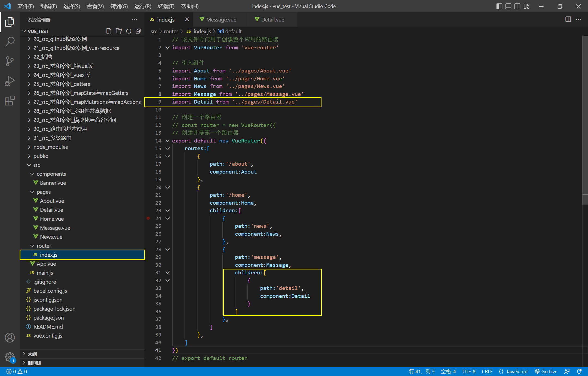Open Detail.vue in the pages folder
The height and width of the screenshot is (376, 588).
(51, 210)
